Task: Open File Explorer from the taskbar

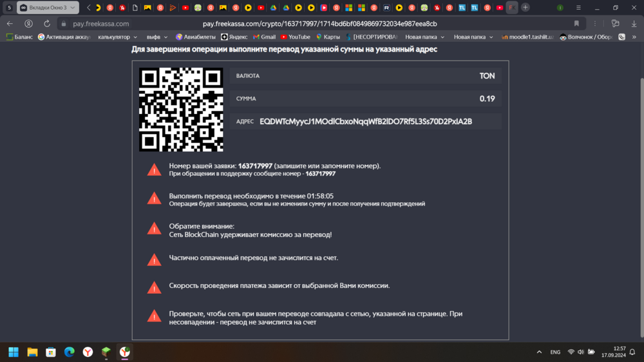Action: click(32, 352)
